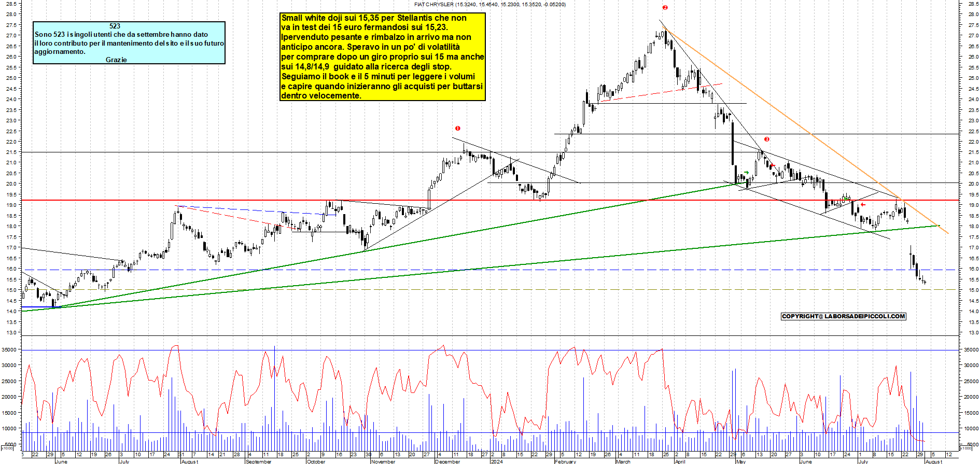Screen dimensions: 980x464
Task: Click the 'October' label on the time axis
Action: (x=316, y=461)
